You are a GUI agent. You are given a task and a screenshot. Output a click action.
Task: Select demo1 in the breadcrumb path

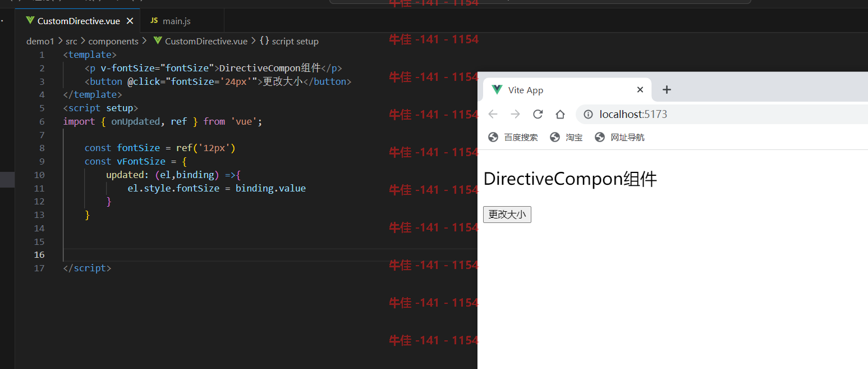pos(40,41)
